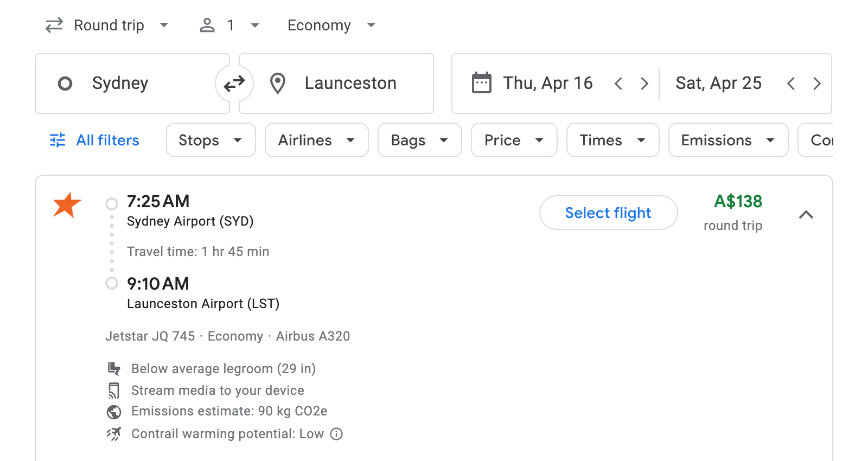The image size is (868, 461).
Task: Advance the return date with the next arrow
Action: coord(817,84)
